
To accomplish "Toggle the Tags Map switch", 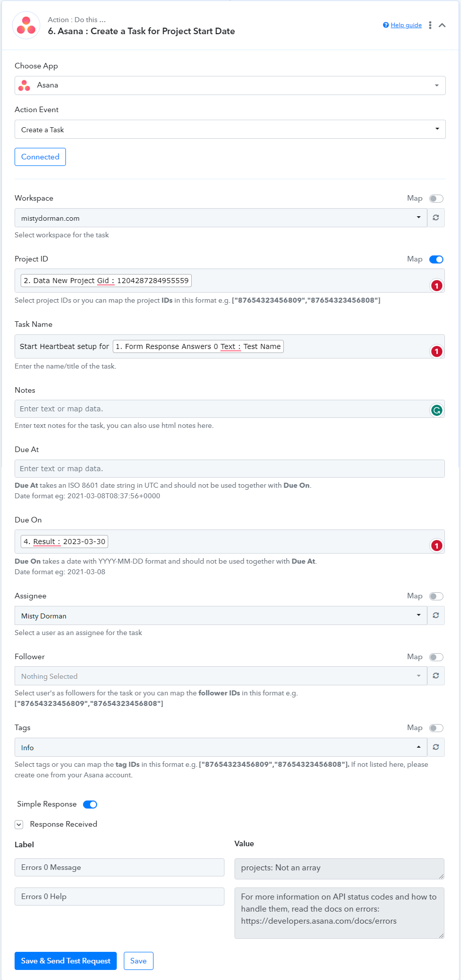I will (x=436, y=728).
